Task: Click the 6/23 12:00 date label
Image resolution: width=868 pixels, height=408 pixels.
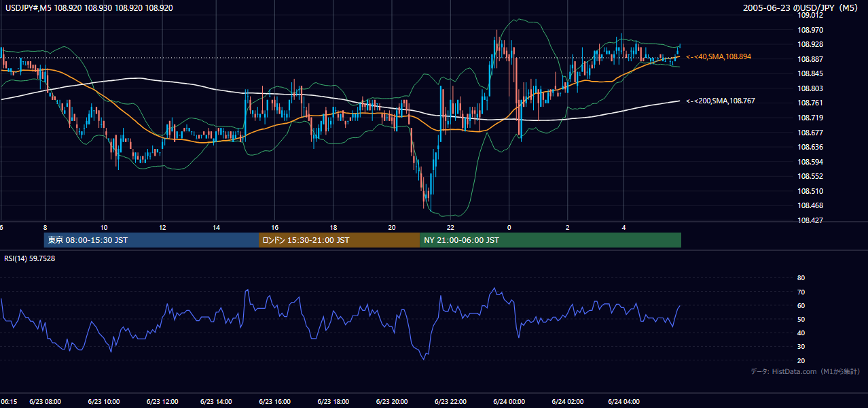Action: click(x=162, y=401)
